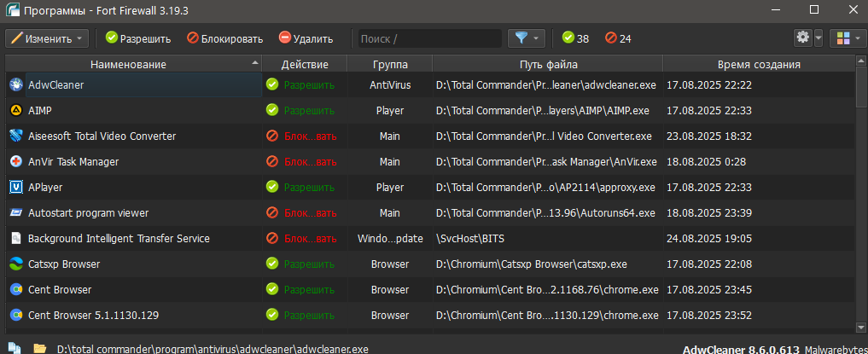Click the AP2114\approxy.exe path cell

point(548,187)
